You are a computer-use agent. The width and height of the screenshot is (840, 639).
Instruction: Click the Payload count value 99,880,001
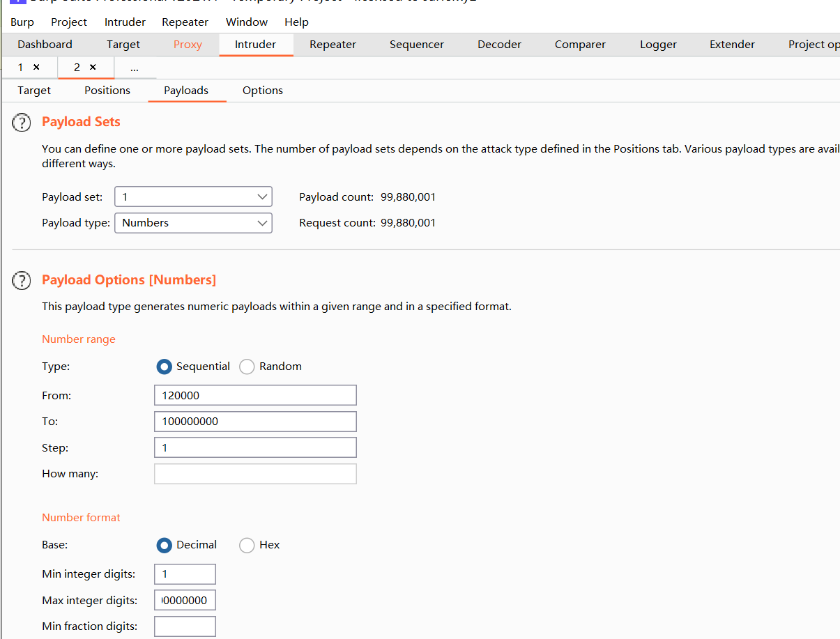pos(408,197)
